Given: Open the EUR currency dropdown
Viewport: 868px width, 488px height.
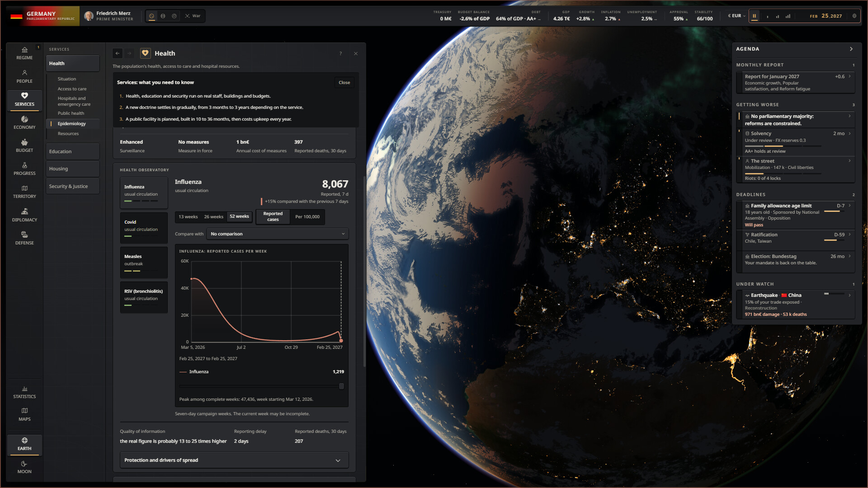Looking at the screenshot, I should click(736, 16).
